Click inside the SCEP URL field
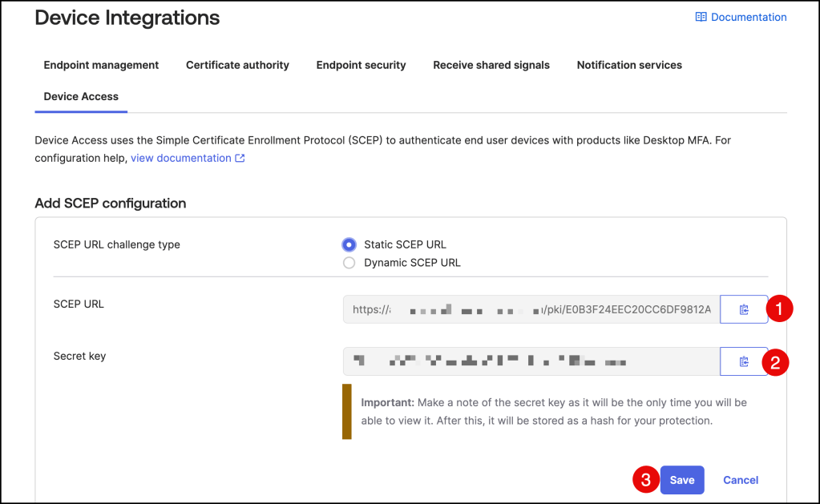Screen dimensions: 820x504 [x=531, y=309]
